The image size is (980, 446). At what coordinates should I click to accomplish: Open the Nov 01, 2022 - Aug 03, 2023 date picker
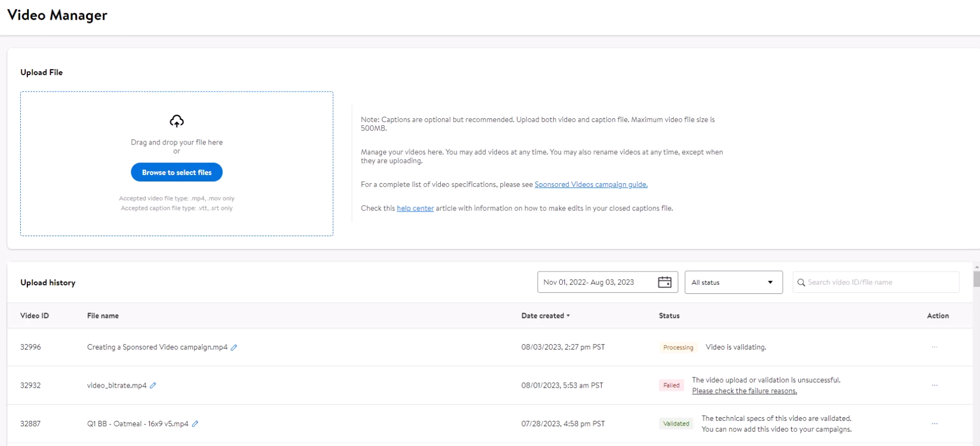click(x=594, y=282)
